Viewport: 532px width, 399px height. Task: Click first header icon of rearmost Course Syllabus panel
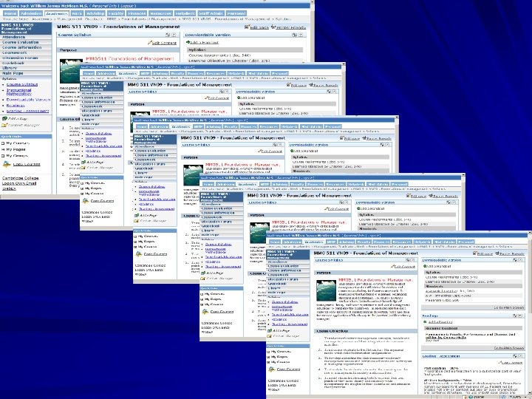(x=168, y=35)
